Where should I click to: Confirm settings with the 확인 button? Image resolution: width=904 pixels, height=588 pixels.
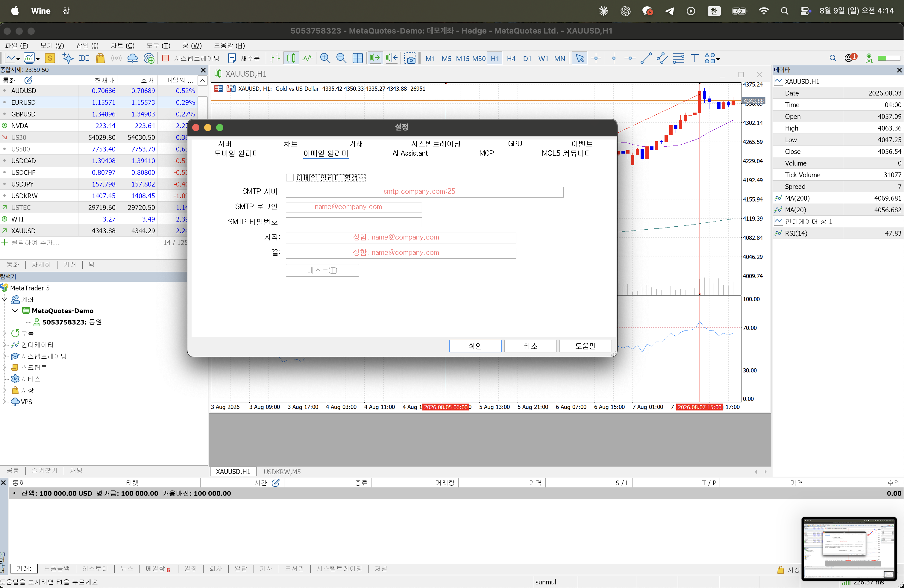pyautogui.click(x=475, y=346)
